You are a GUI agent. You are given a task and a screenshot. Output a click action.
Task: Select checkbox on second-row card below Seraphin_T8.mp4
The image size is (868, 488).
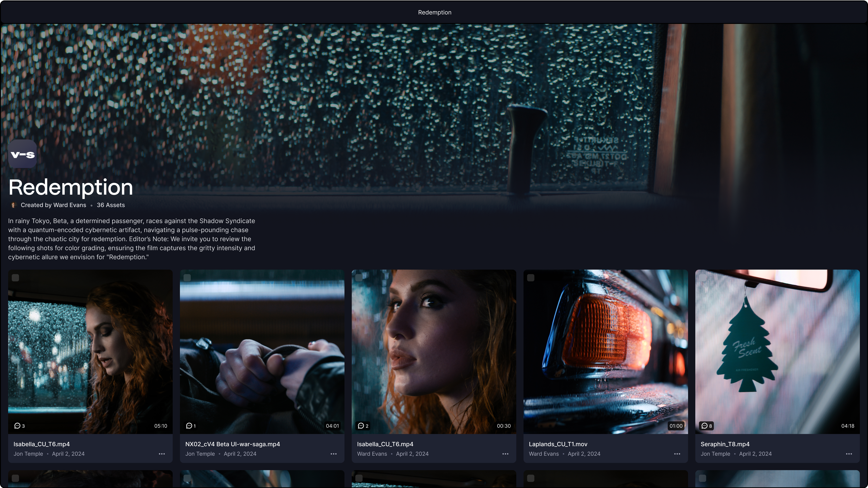703,478
